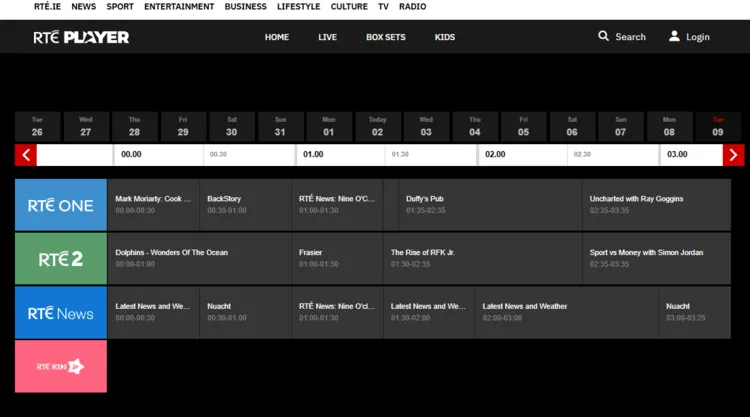
Task: Open Latest News and Weather 01:30-02:00
Action: point(429,313)
